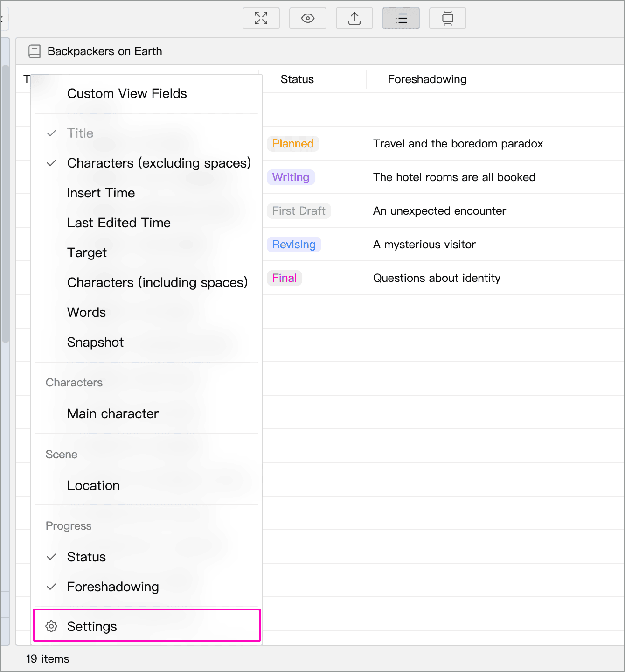Screen dimensions: 625x672
Task: Enable the Main character field
Action: 146,413
